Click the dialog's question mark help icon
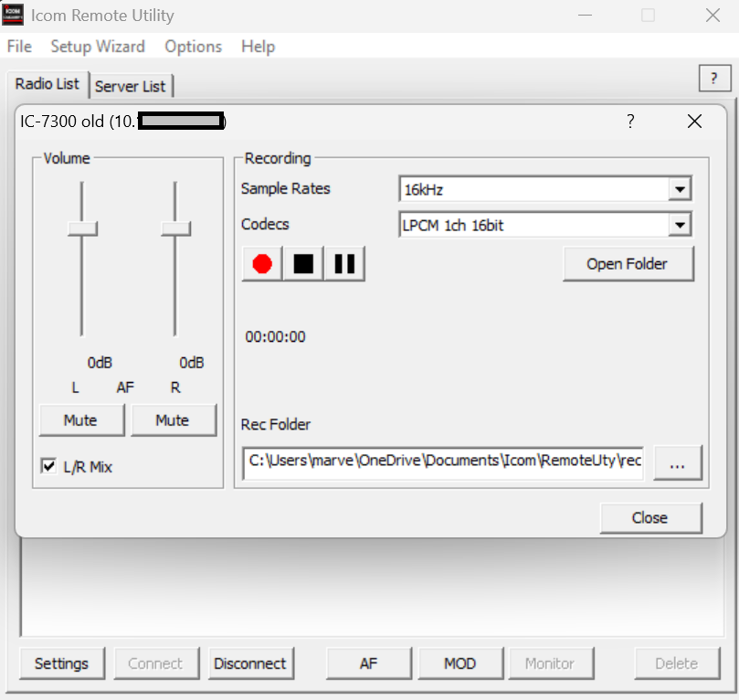 tap(630, 122)
